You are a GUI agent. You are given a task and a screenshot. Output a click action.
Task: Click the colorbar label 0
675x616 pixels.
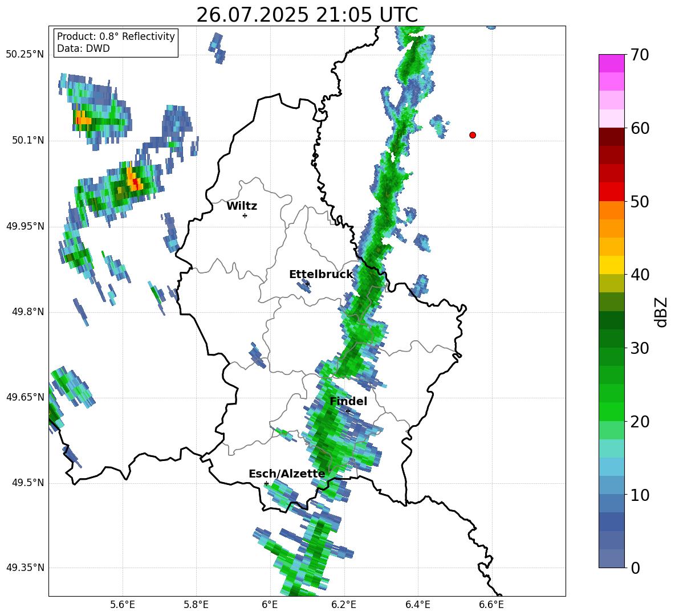tap(635, 568)
